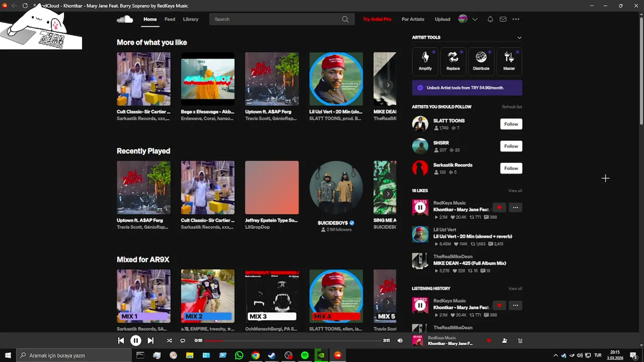644x362 pixels.
Task: Open the $UICIDEBOY$ artist avatar
Action: tap(336, 188)
